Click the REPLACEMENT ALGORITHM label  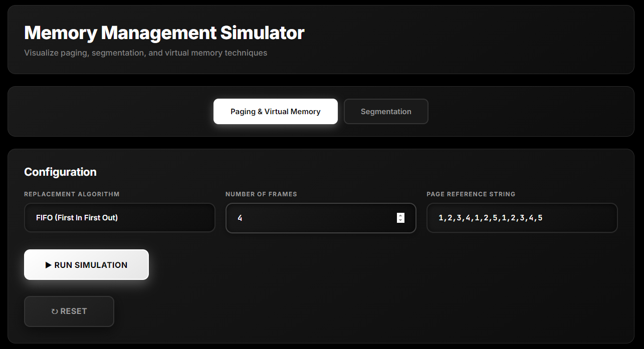click(x=72, y=194)
